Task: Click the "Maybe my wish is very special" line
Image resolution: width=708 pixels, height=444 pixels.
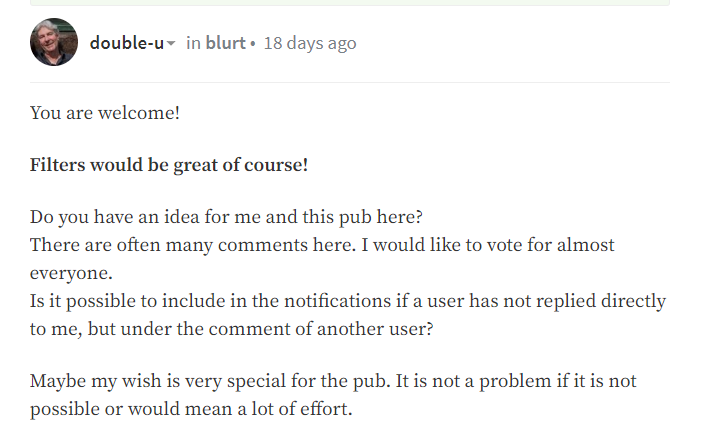Action: click(332, 382)
